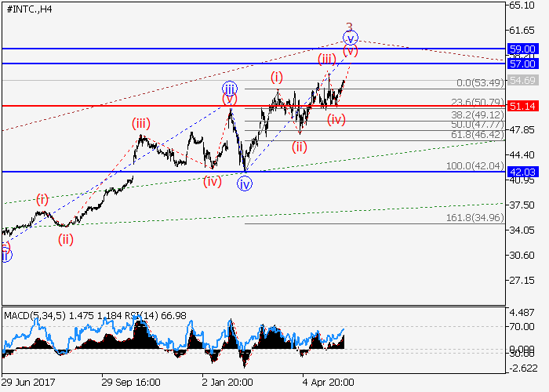The height and width of the screenshot is (392, 549).
Task: Select the 0.0(53.49) Fibonacci level label
Action: 479,83
